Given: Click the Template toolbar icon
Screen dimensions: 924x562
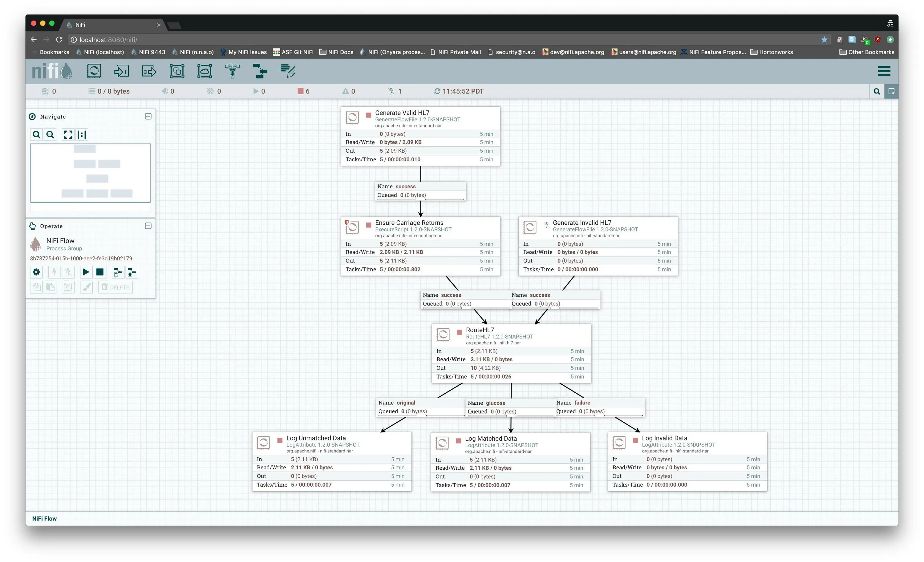Looking at the screenshot, I should 260,71.
